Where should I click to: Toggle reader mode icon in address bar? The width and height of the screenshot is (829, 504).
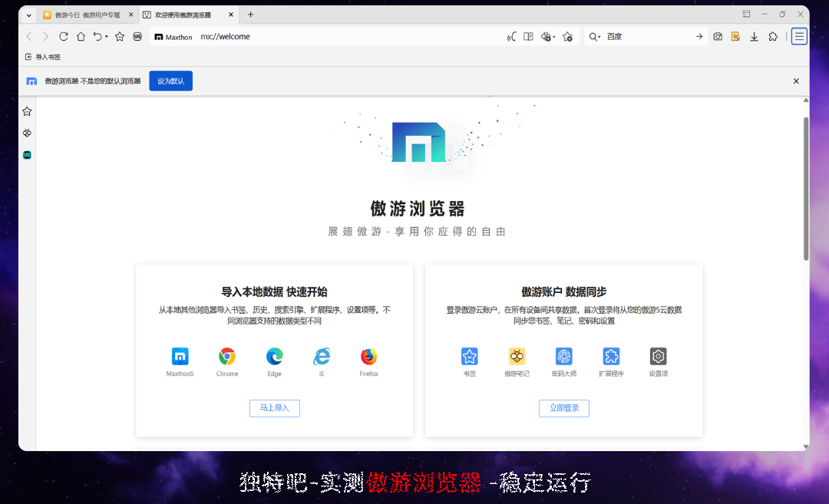[x=528, y=36]
